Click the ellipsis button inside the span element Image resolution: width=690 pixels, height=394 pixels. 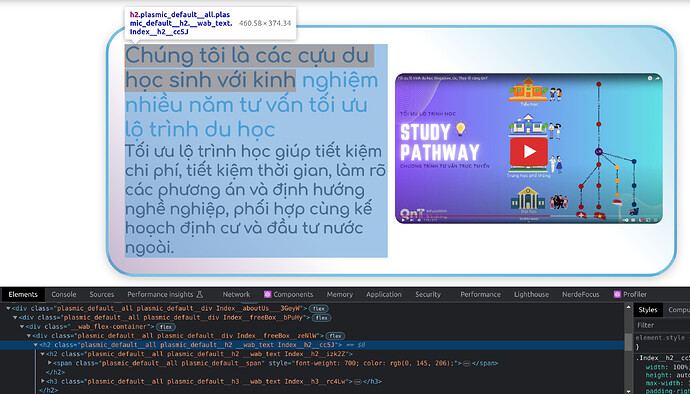tap(466, 364)
